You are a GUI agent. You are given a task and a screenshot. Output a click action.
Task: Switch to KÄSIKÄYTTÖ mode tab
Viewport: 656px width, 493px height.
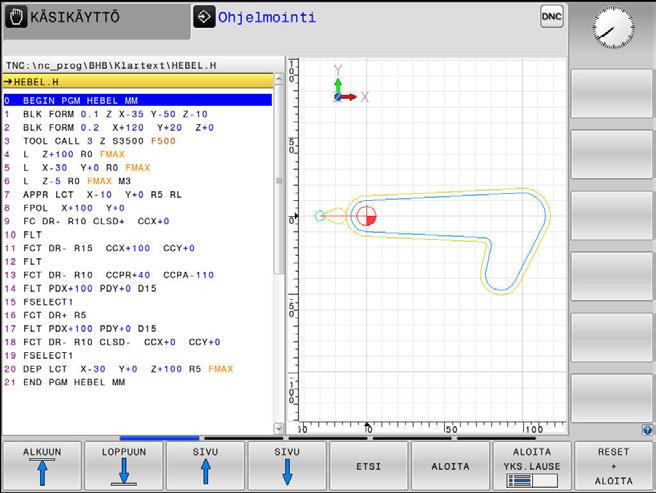click(97, 20)
